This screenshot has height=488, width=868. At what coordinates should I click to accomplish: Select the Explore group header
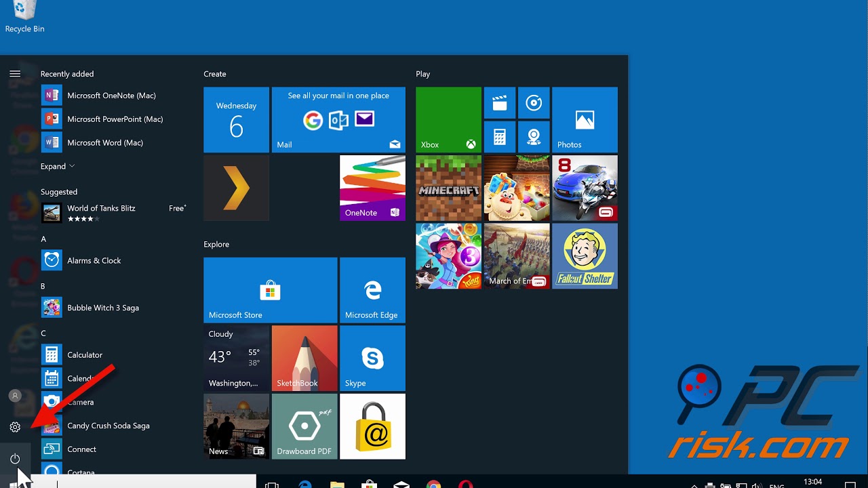click(x=216, y=244)
